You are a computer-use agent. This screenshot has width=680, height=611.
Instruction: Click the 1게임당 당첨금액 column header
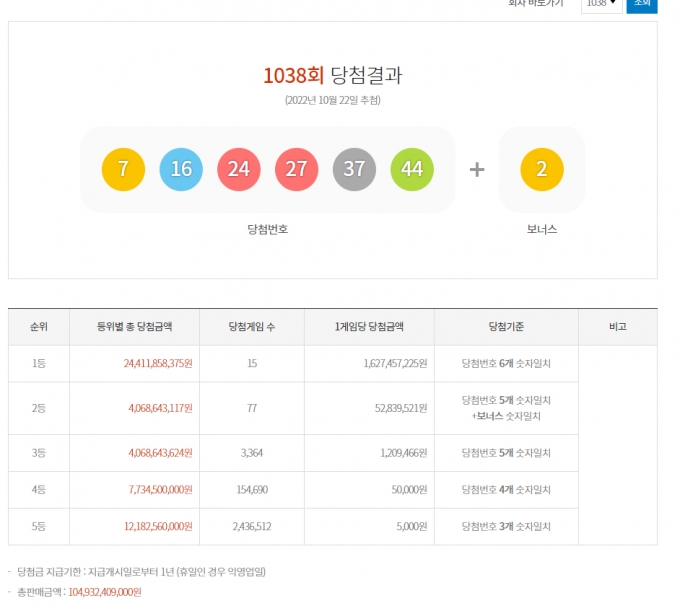369,327
